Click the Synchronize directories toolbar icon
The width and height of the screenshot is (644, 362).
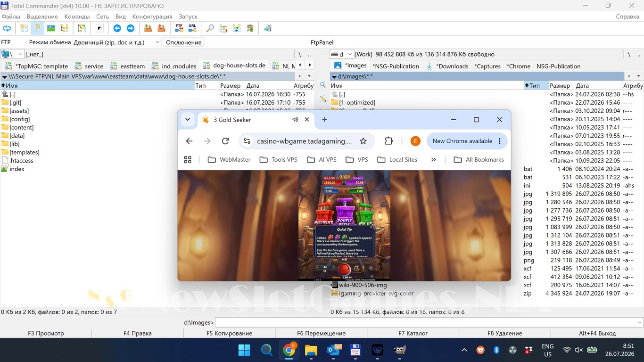click(237, 28)
